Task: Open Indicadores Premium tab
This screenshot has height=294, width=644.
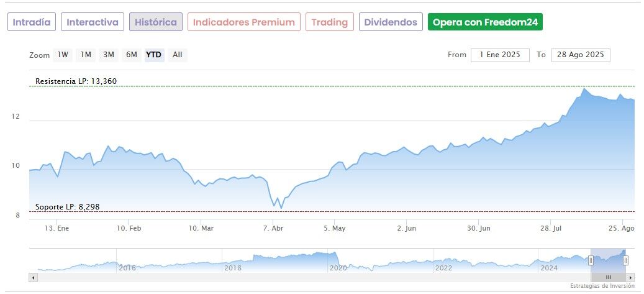Action: (243, 22)
